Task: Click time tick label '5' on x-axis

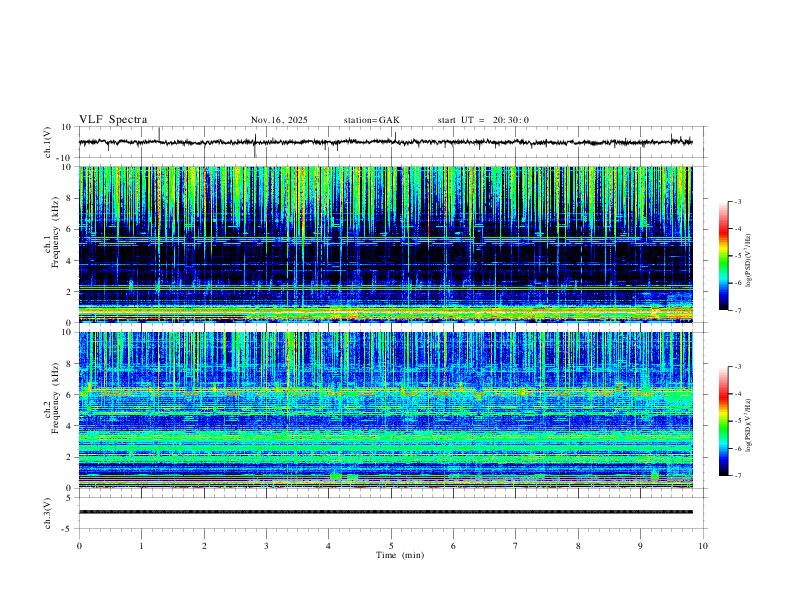Action: 391,546
